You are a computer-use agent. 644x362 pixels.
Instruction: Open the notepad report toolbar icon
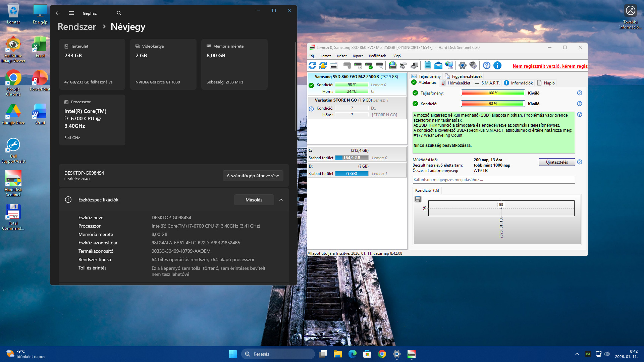[x=427, y=66]
